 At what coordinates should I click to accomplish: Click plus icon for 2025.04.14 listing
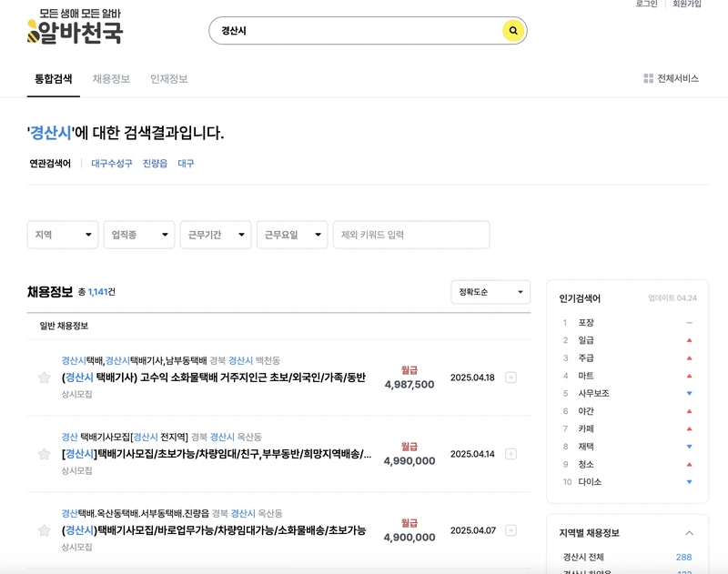[x=511, y=454]
